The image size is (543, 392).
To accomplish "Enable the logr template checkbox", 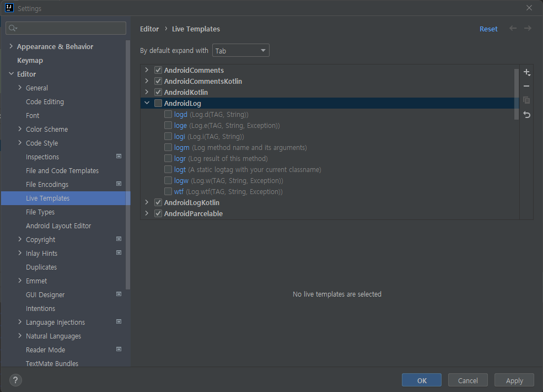I will (168, 158).
